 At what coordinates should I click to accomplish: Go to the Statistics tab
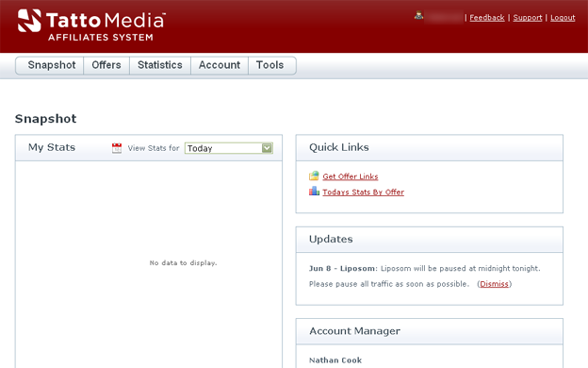coord(160,65)
